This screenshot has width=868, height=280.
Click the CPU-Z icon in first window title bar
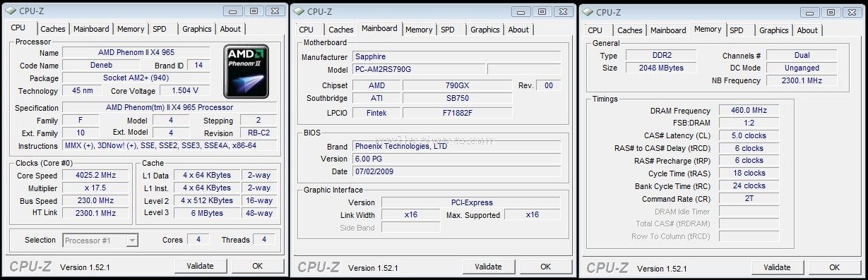pyautogui.click(x=11, y=11)
